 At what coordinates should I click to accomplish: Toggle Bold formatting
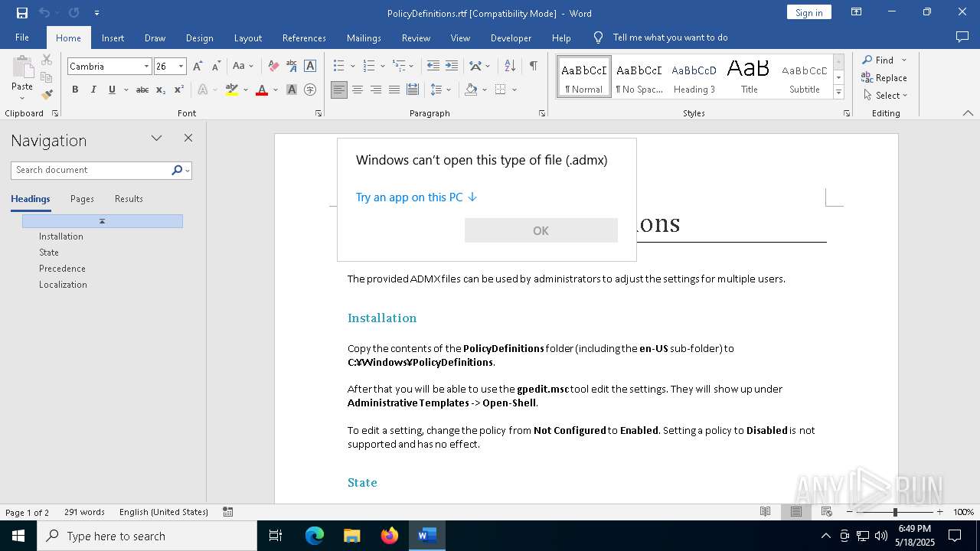[x=75, y=90]
